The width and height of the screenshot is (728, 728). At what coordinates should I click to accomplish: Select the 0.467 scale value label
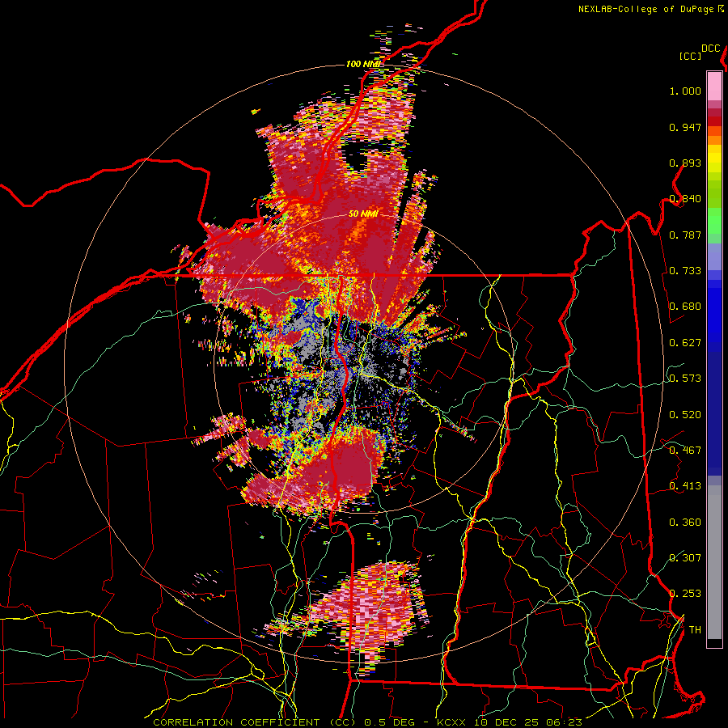tap(685, 451)
